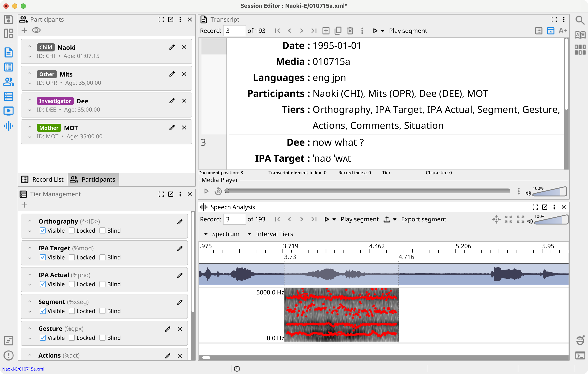Image resolution: width=588 pixels, height=374 pixels.
Task: Open the Participants sidebar icon
Action: click(x=9, y=82)
